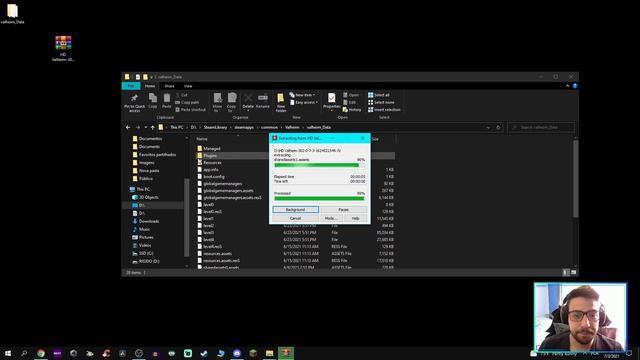640x360 pixels.
Task: Go back with the Back arrow
Action: click(x=128, y=127)
